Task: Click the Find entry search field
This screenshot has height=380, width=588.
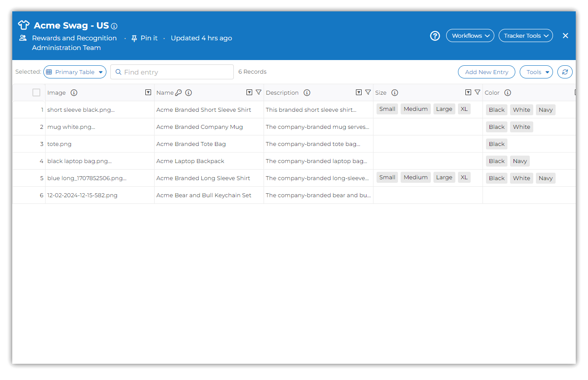Action: pos(172,72)
